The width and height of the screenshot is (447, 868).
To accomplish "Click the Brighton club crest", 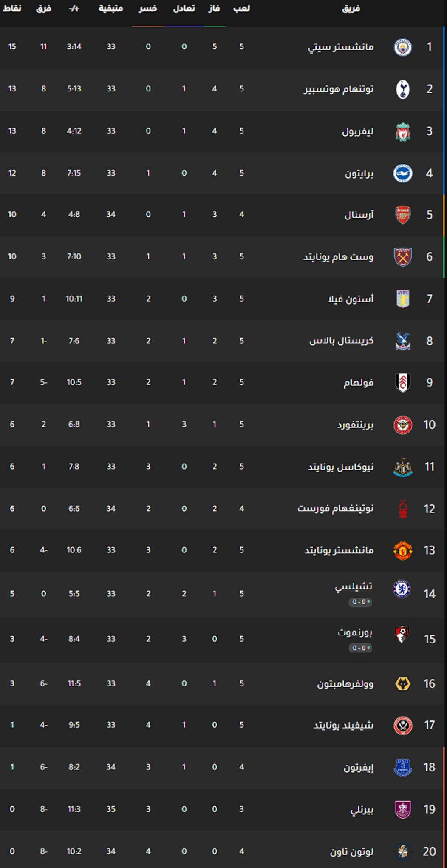I will [402, 173].
